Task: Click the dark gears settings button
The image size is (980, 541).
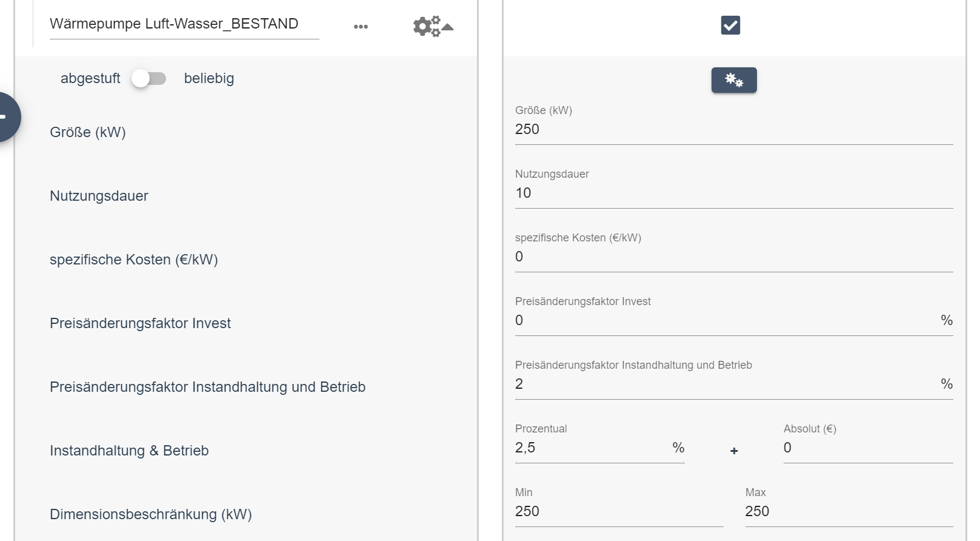Action: click(734, 80)
